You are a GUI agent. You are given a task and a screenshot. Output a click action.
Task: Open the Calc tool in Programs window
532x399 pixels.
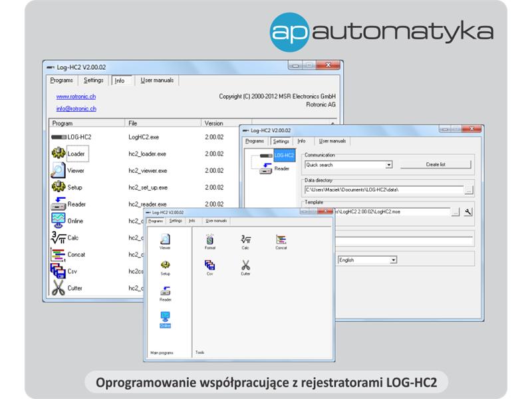click(245, 241)
